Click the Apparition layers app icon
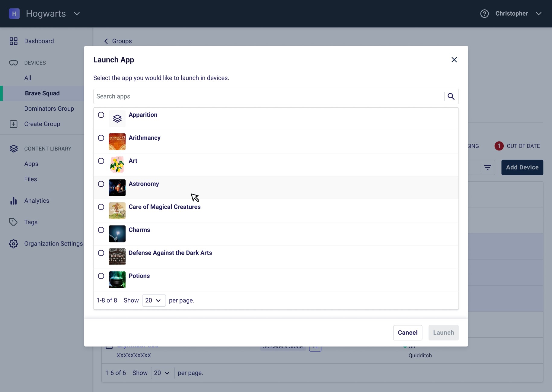Viewport: 552px width, 392px height. tap(117, 119)
